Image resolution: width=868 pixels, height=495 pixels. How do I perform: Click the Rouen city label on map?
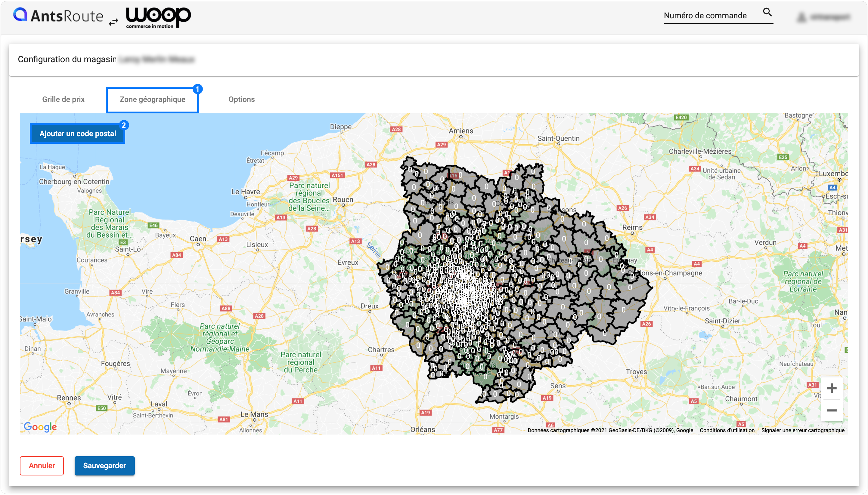click(343, 200)
